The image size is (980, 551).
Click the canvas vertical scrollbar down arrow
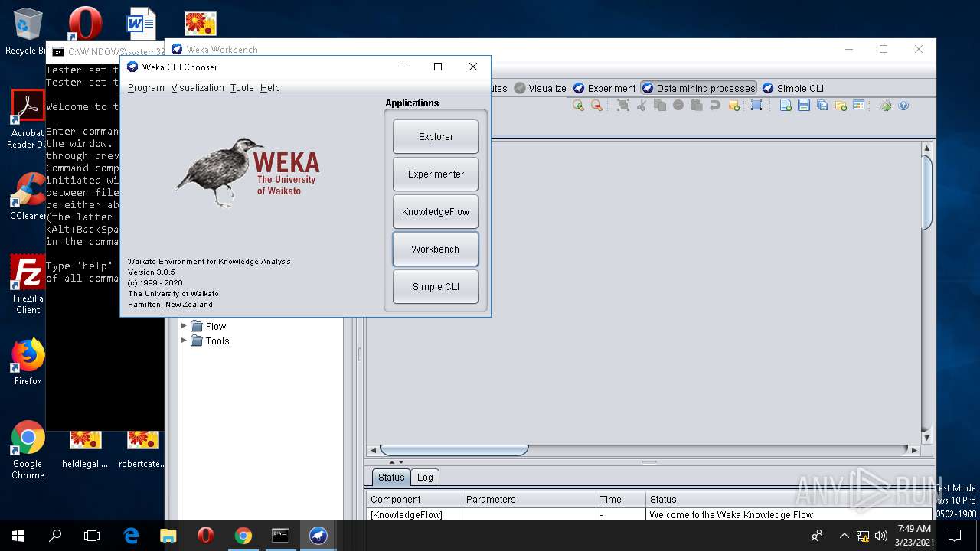[926, 438]
